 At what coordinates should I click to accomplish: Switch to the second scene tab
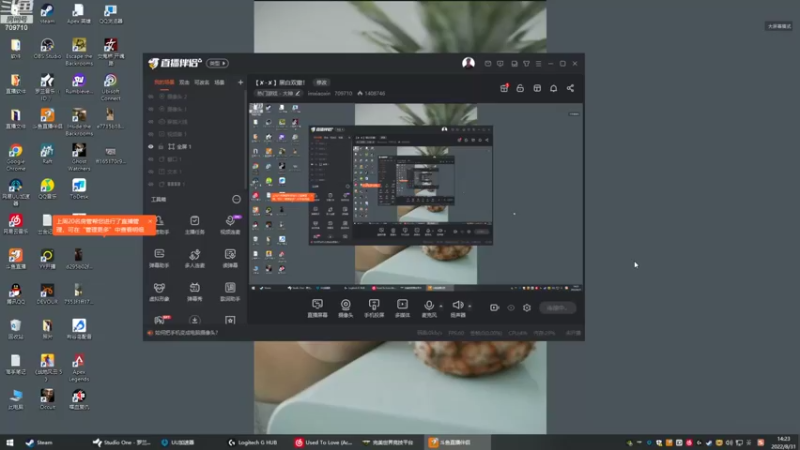point(184,82)
